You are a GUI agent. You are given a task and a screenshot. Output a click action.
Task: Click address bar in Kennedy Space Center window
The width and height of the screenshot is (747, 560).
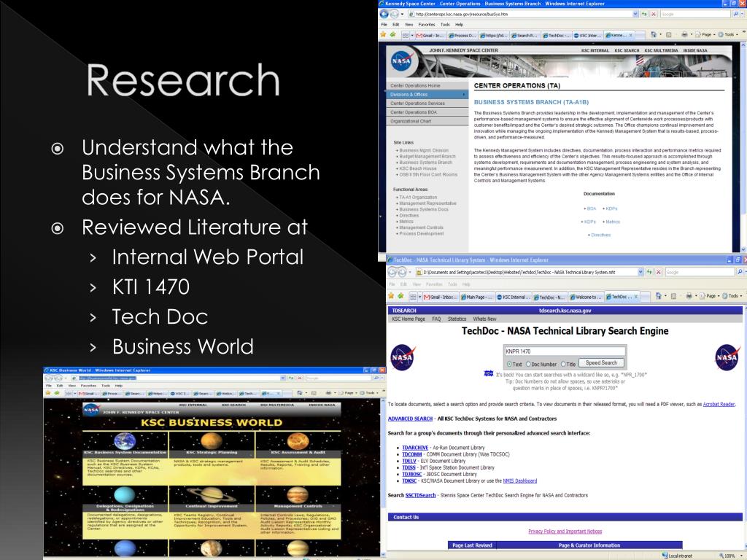click(523, 15)
